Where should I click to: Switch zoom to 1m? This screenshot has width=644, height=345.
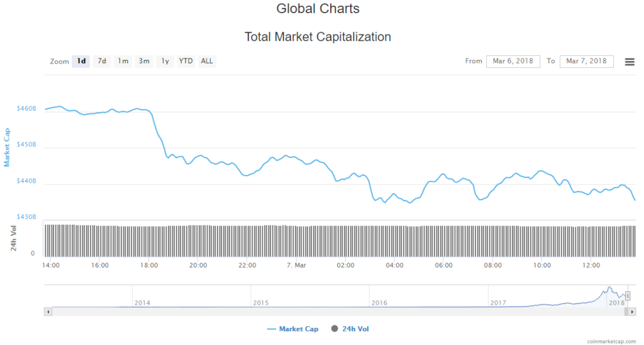123,61
